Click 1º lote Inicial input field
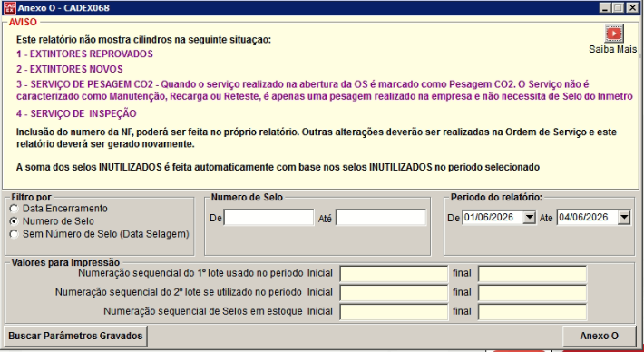 (x=394, y=274)
